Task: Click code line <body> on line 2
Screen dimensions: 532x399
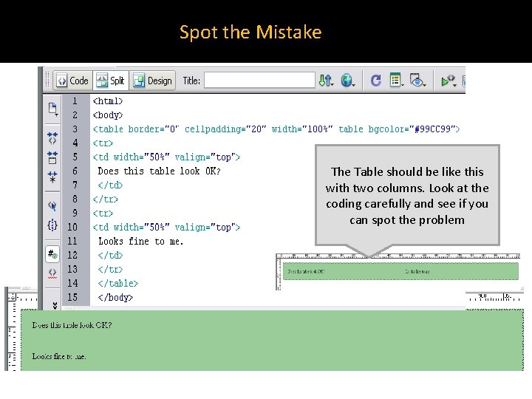Action: click(108, 115)
